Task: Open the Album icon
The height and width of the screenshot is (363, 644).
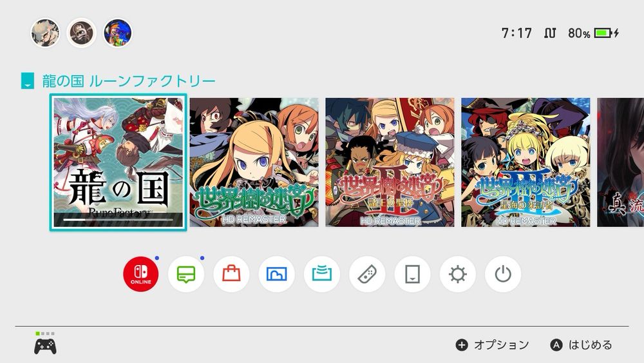Action: [x=276, y=274]
